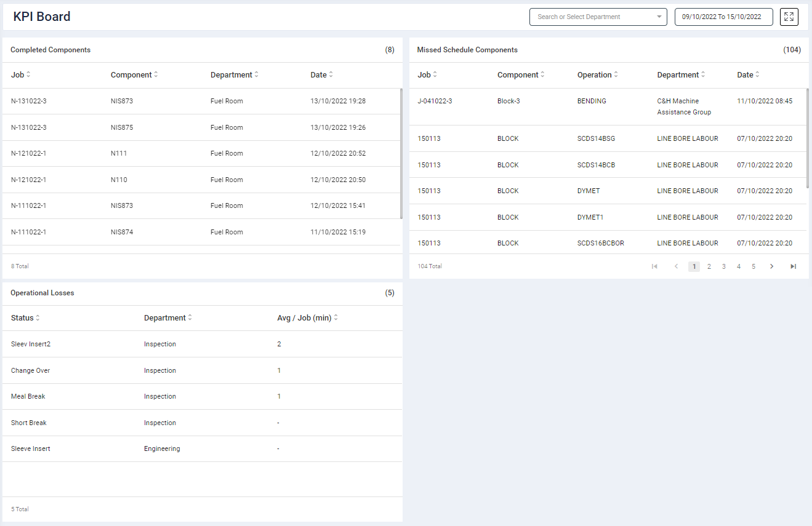The image size is (812, 526).
Task: Select page 2 in pagination
Action: click(709, 266)
